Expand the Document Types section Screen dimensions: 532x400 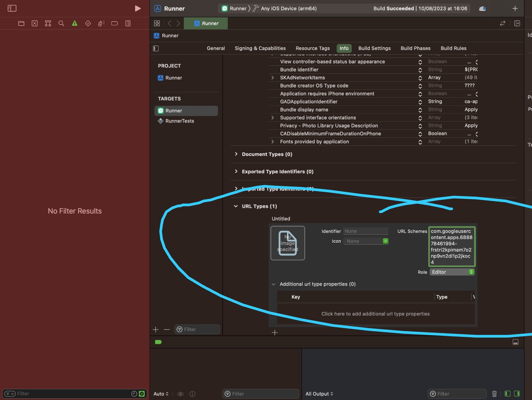pos(236,154)
